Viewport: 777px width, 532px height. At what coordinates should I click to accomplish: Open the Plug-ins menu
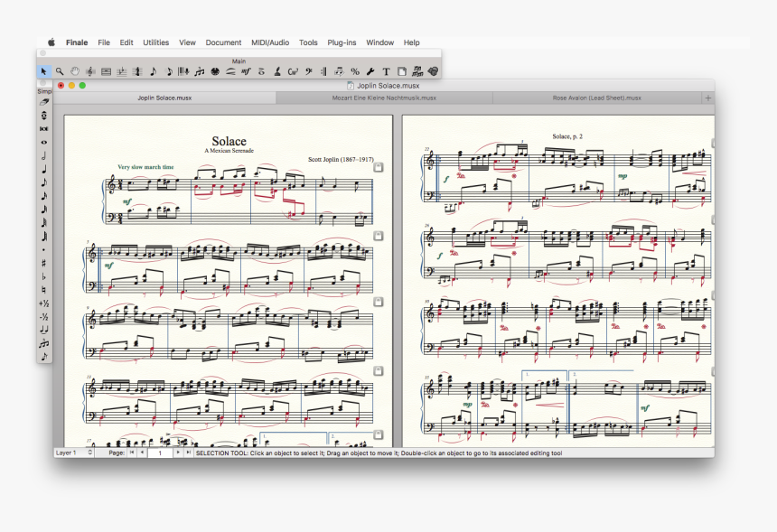click(342, 42)
